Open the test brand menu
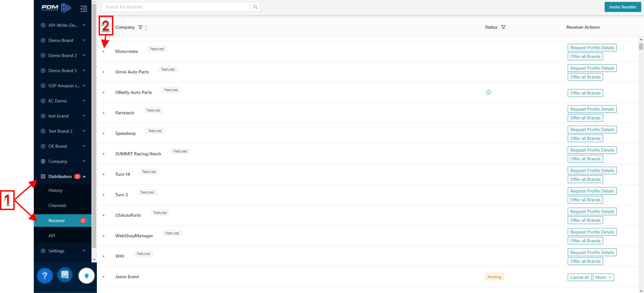 pyautogui.click(x=63, y=116)
